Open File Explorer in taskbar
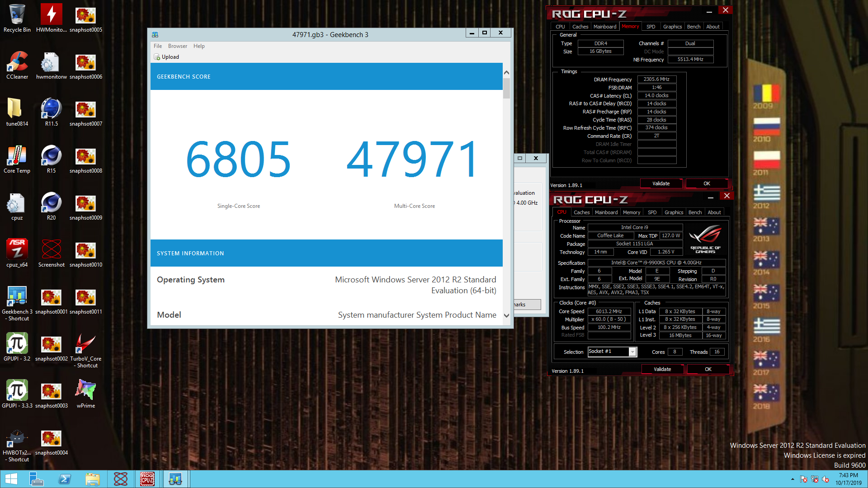Image resolution: width=868 pixels, height=488 pixels. pos(93,479)
